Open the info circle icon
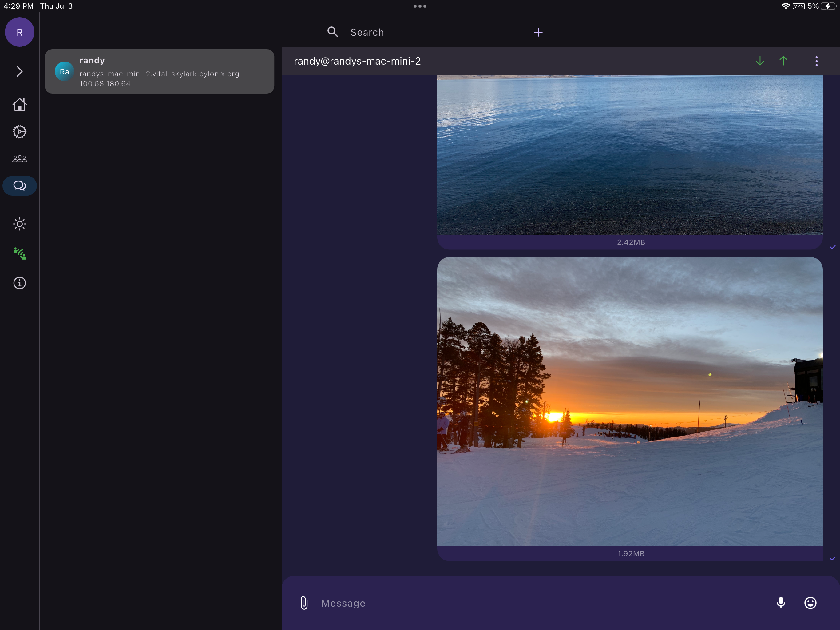 (x=19, y=283)
